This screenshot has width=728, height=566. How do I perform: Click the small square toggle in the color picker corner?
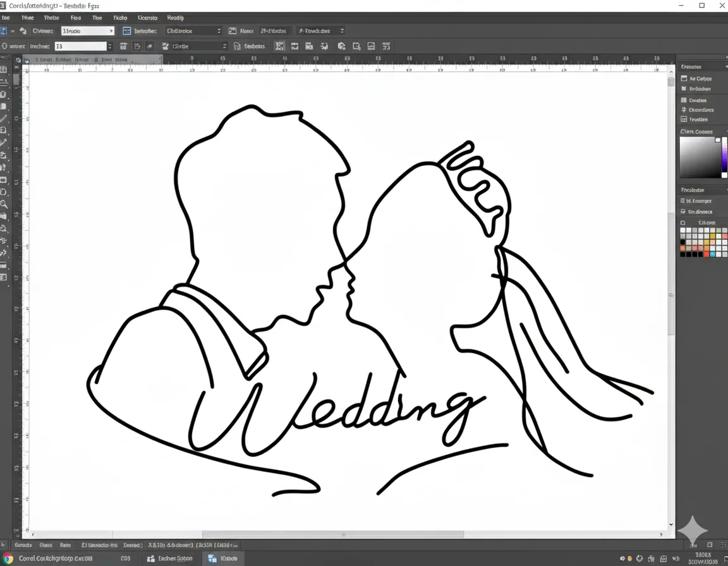click(718, 140)
